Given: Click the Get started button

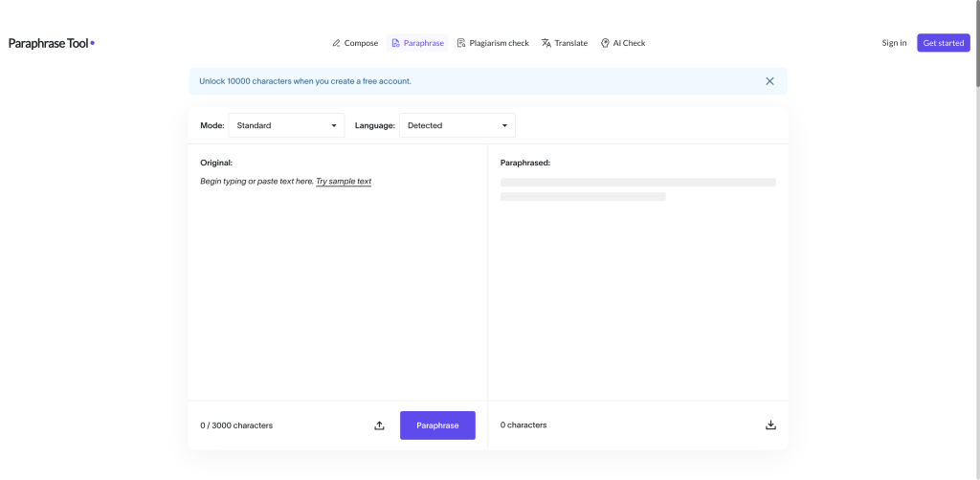Looking at the screenshot, I should coord(943,43).
